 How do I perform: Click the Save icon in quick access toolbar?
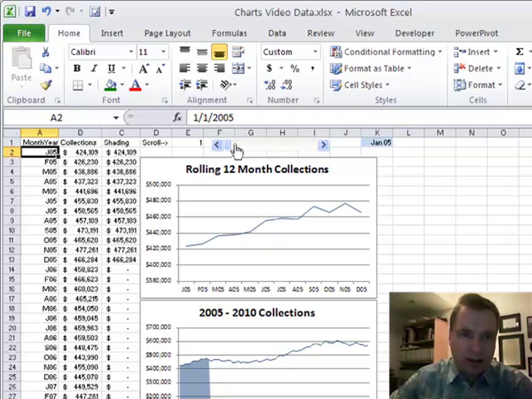click(x=30, y=11)
